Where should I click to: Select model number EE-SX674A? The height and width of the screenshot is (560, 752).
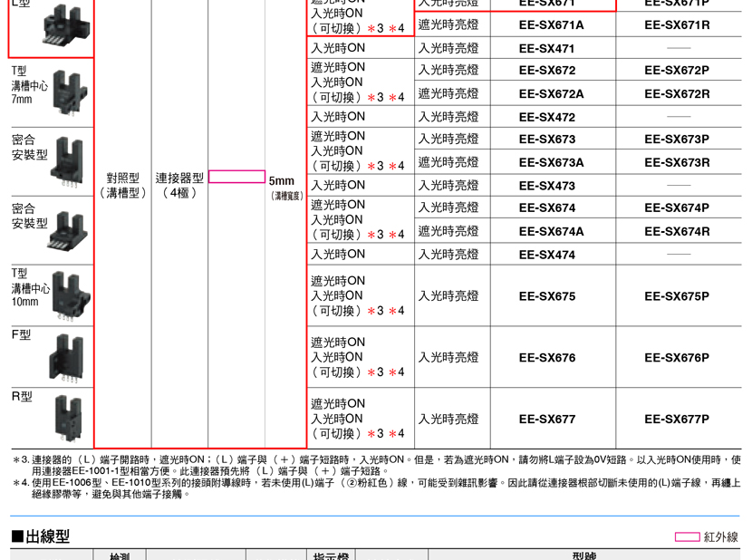(x=551, y=231)
